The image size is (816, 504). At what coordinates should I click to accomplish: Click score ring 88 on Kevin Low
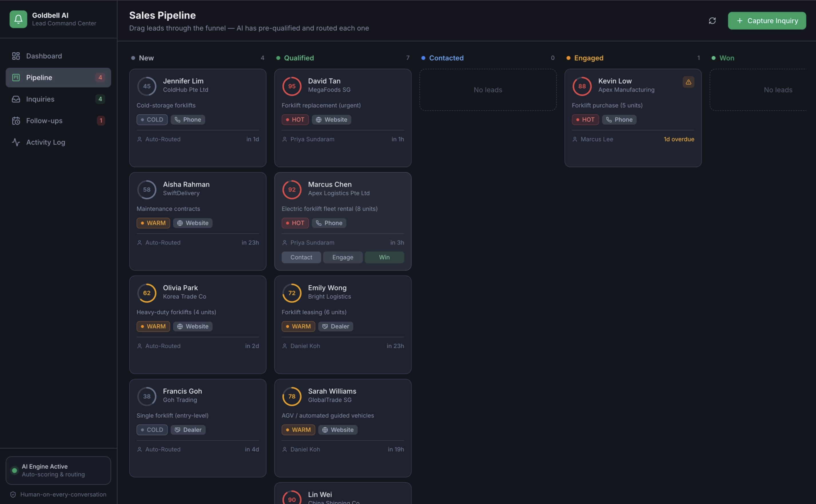(582, 86)
